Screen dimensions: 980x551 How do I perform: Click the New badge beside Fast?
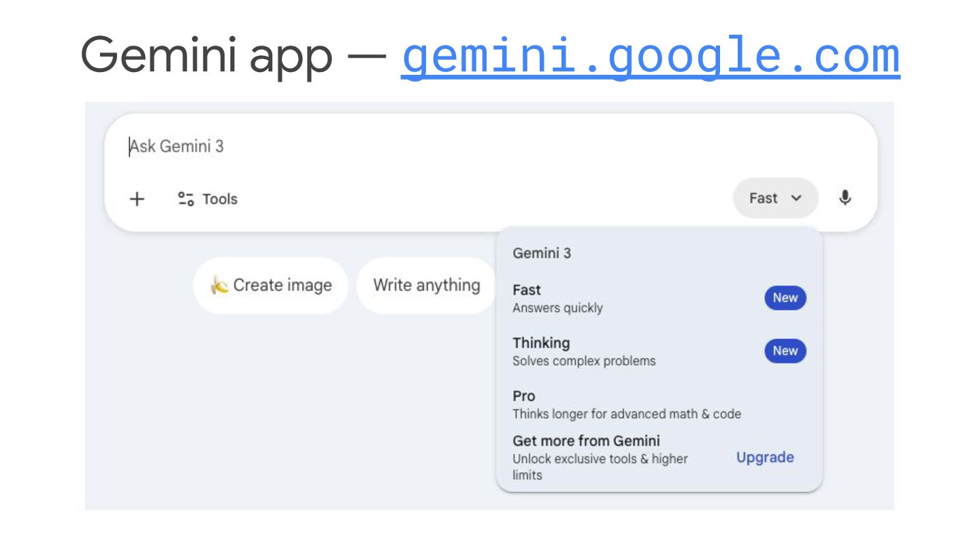click(x=785, y=298)
